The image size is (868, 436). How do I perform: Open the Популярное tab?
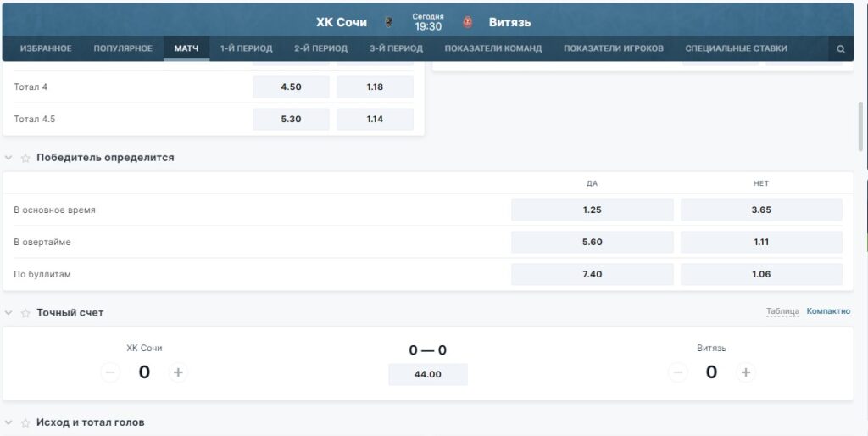[123, 48]
